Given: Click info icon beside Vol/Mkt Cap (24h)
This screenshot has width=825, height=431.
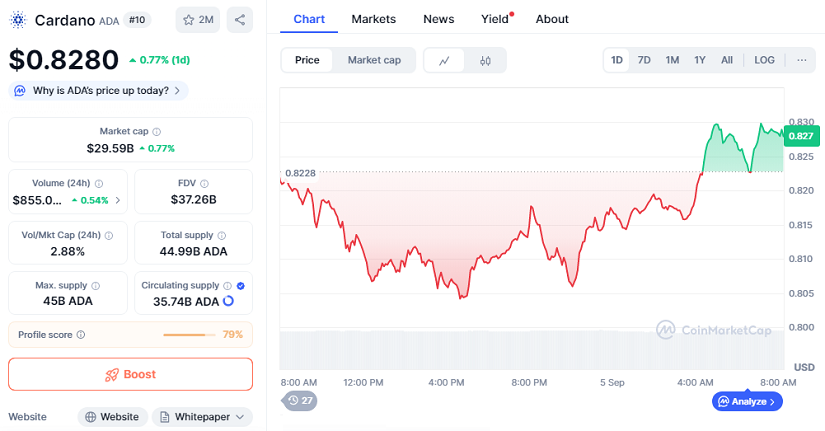Looking at the screenshot, I should (x=109, y=235).
